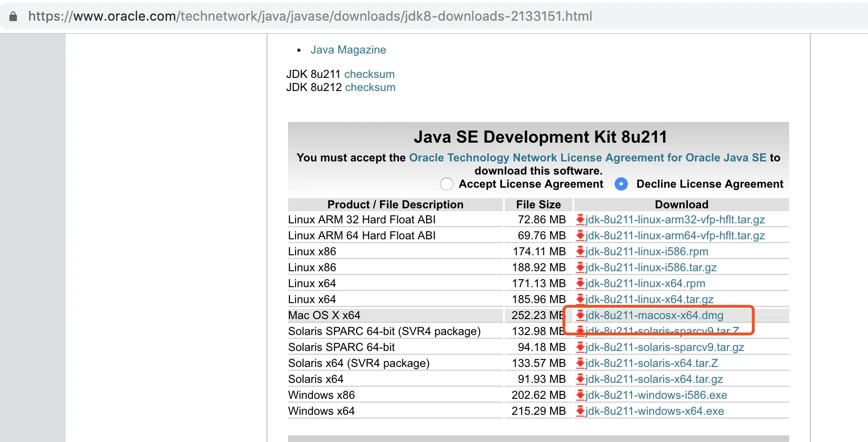This screenshot has width=868, height=442.
Task: Click download icon for linux-arm64-vfp-hflt.tar.gz
Action: click(x=580, y=236)
